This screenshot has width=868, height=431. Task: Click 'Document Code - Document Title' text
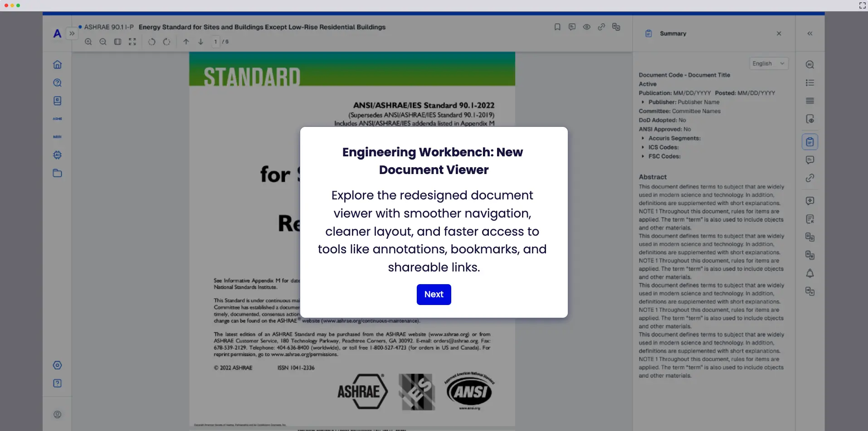tap(684, 75)
